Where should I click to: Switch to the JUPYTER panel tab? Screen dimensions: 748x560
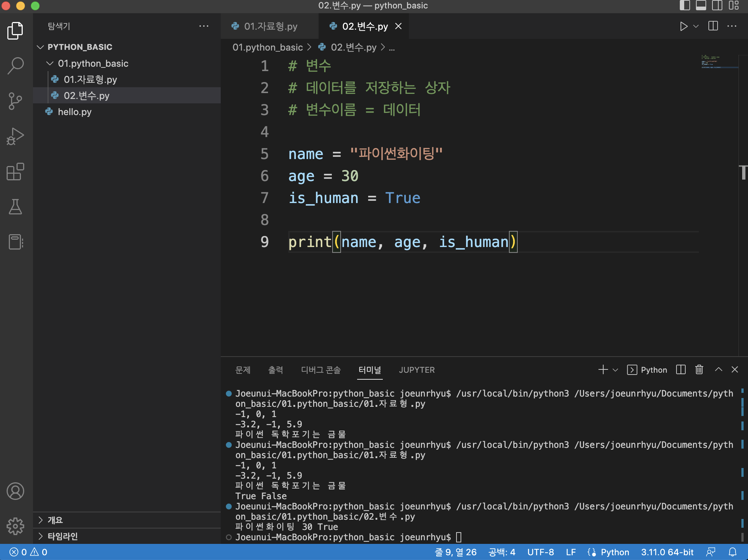pyautogui.click(x=417, y=370)
